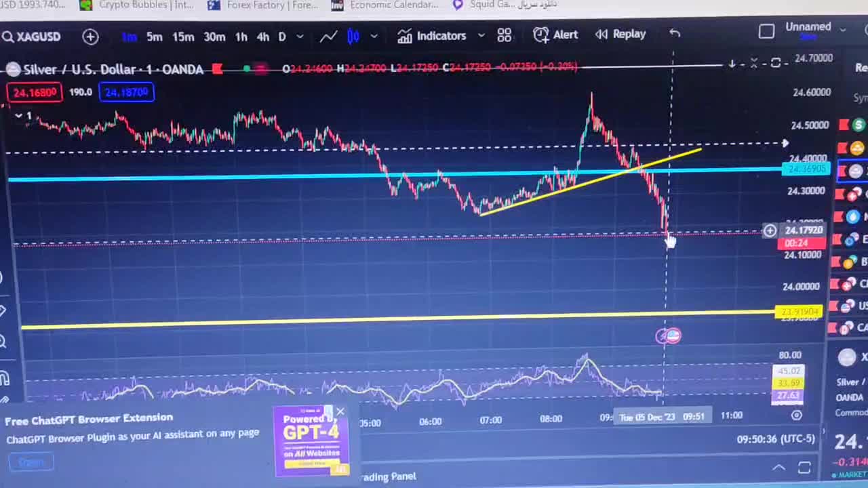The width and height of the screenshot is (868, 488).
Task: Expand the chart type dropdown arrow
Action: pyautogui.click(x=374, y=37)
